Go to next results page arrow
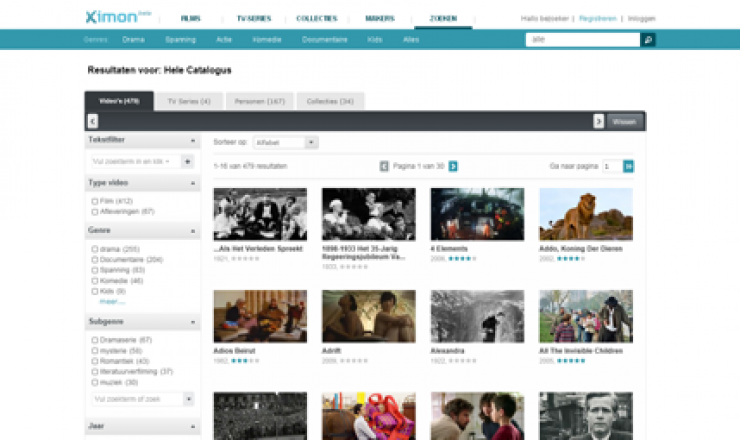The height and width of the screenshot is (440, 740). (x=453, y=166)
